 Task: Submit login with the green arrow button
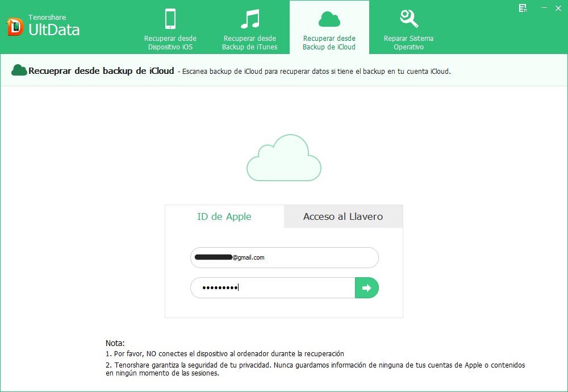pos(367,287)
